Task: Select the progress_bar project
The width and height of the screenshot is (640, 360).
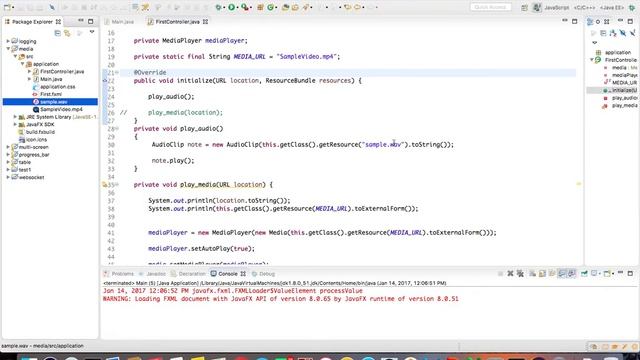Action: (x=34, y=155)
